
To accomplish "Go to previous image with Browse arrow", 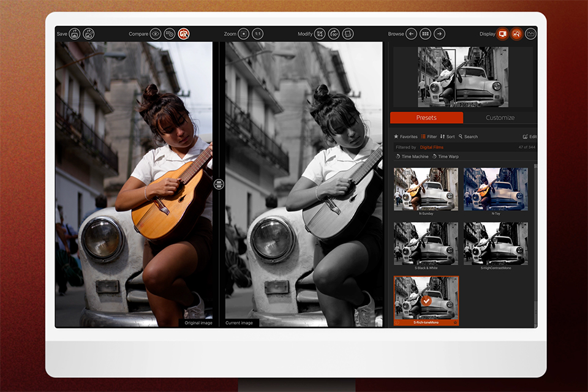I will pos(411,34).
